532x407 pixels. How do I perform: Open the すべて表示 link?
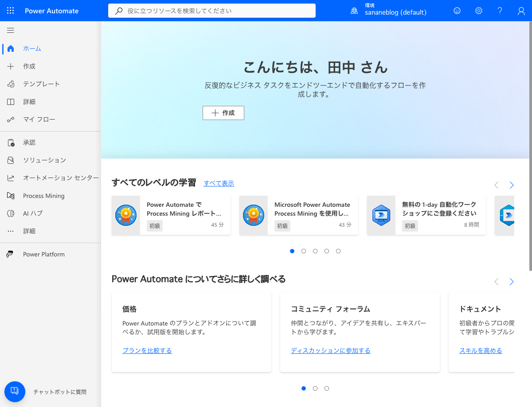tap(219, 183)
